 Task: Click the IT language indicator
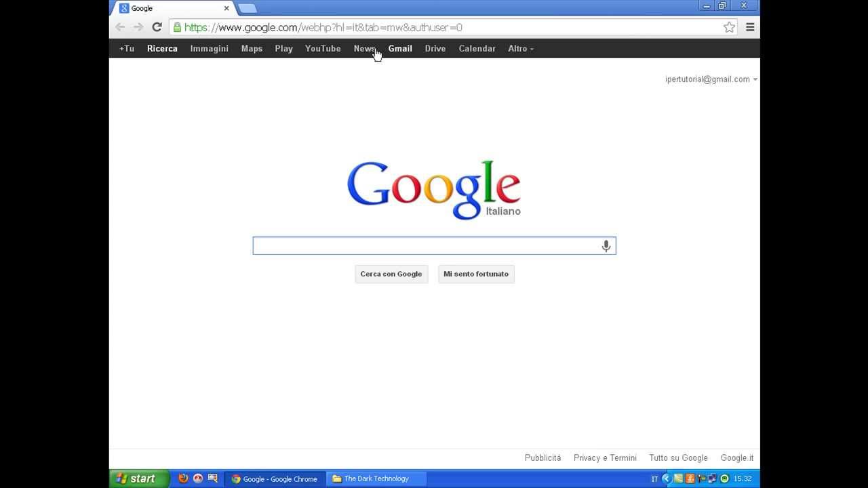654,479
